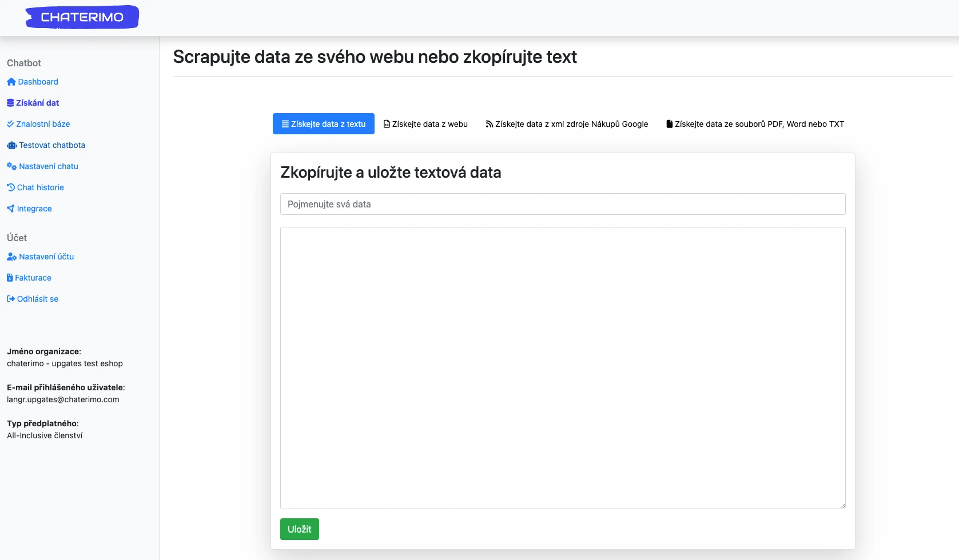Click the checkmark icon beside Znalostní báze

tap(10, 124)
